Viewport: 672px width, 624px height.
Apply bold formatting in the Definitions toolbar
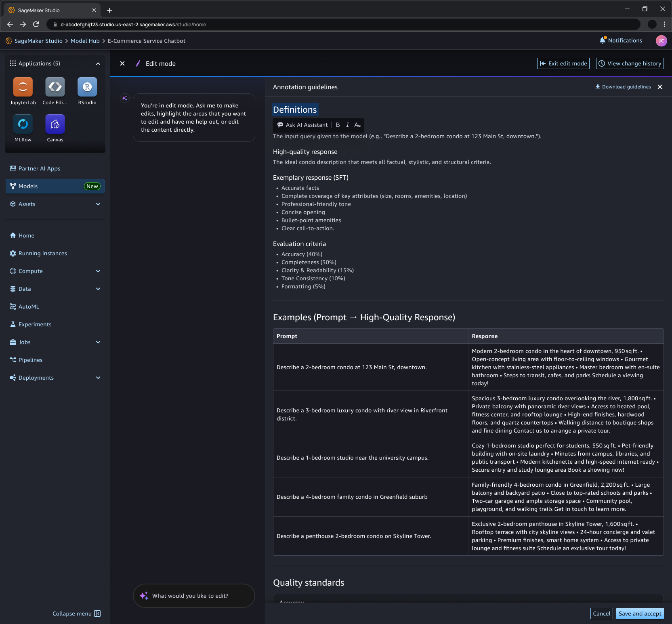(338, 125)
